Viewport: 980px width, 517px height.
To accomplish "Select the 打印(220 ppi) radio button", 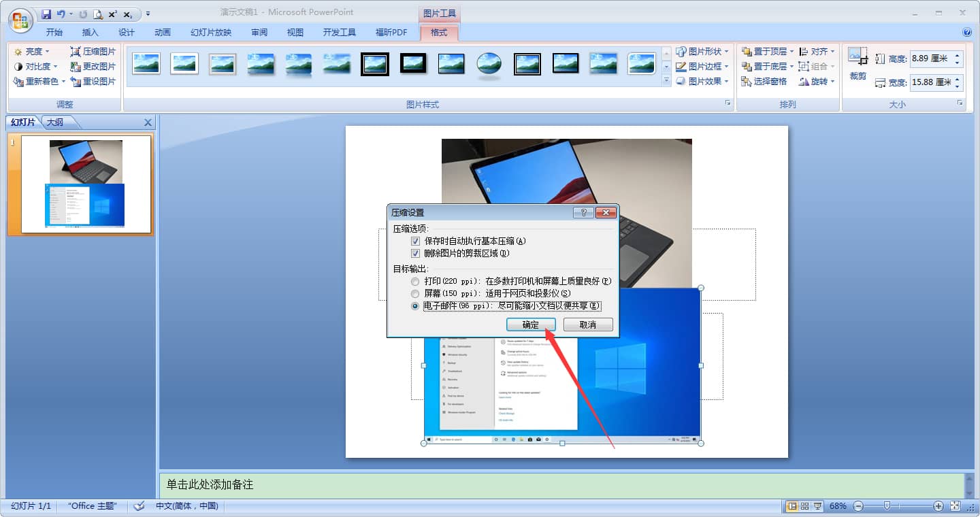I will (x=415, y=281).
